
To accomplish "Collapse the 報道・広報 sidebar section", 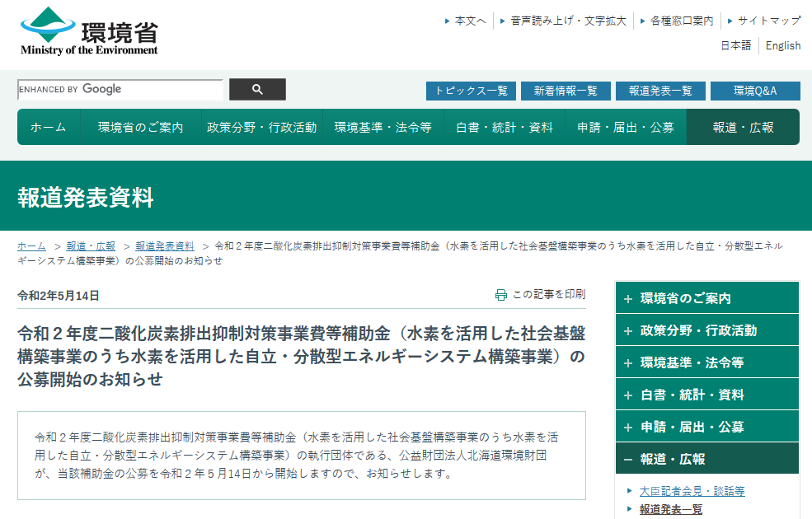I will (706, 459).
